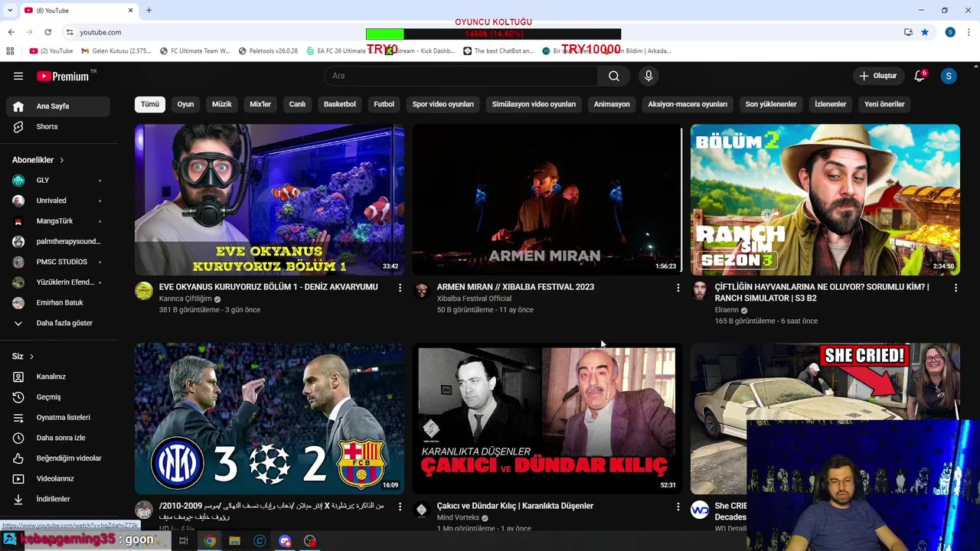The width and height of the screenshot is (980, 551).
Task: Open GLY subscription channel
Action: [58, 181]
